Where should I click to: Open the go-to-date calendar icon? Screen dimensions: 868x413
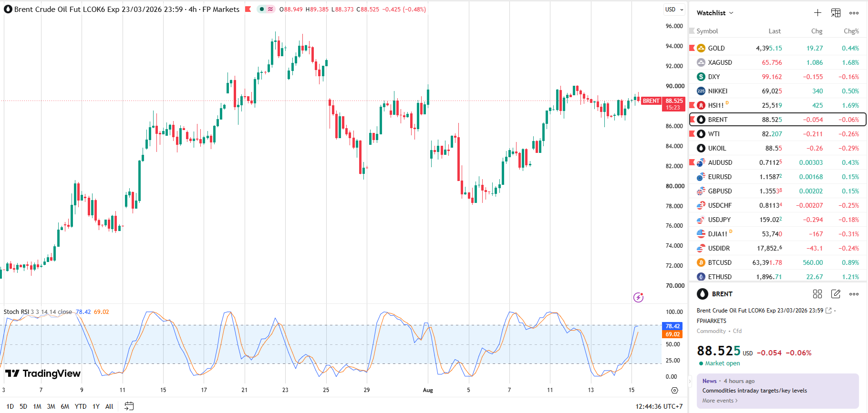click(129, 406)
